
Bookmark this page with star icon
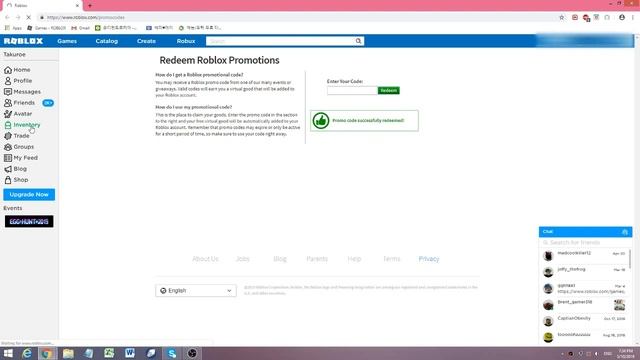562,18
